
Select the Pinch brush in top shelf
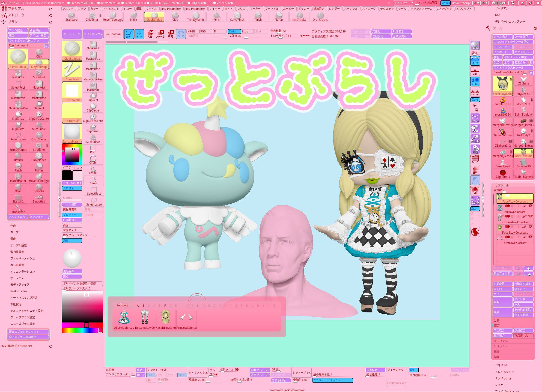tap(258, 17)
